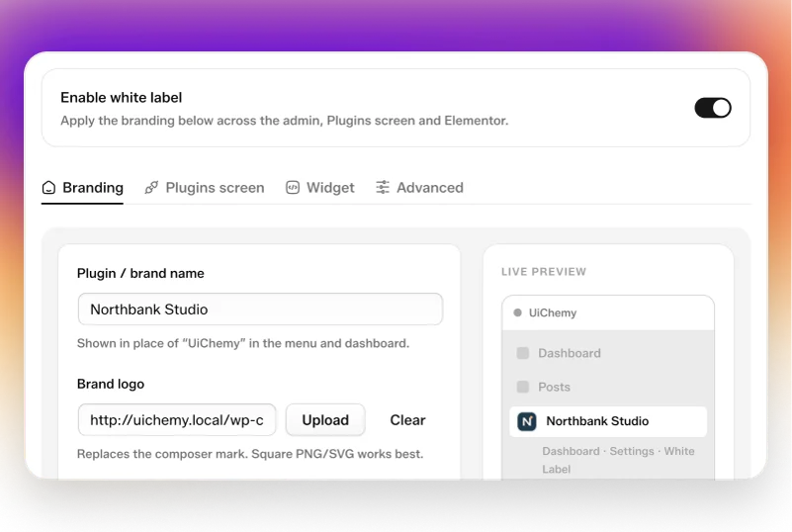Focus the Brand logo URL field
Screen dimensions: 792x532
[x=177, y=420]
